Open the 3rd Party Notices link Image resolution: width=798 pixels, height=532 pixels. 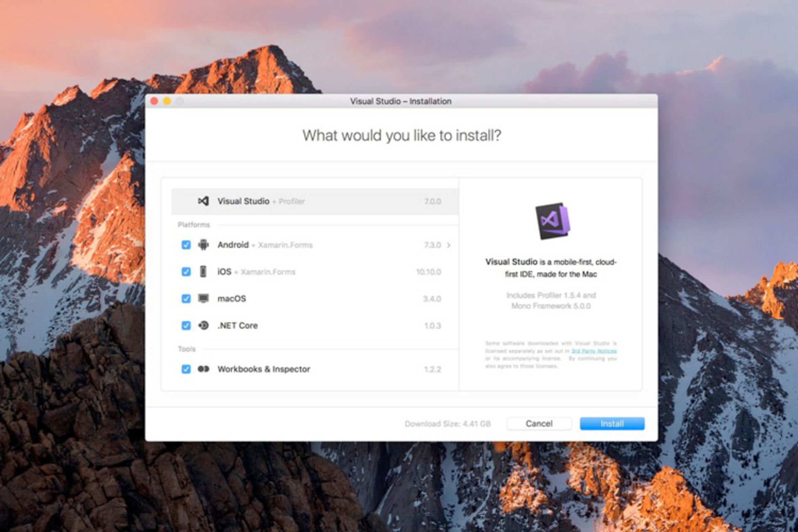594,351
